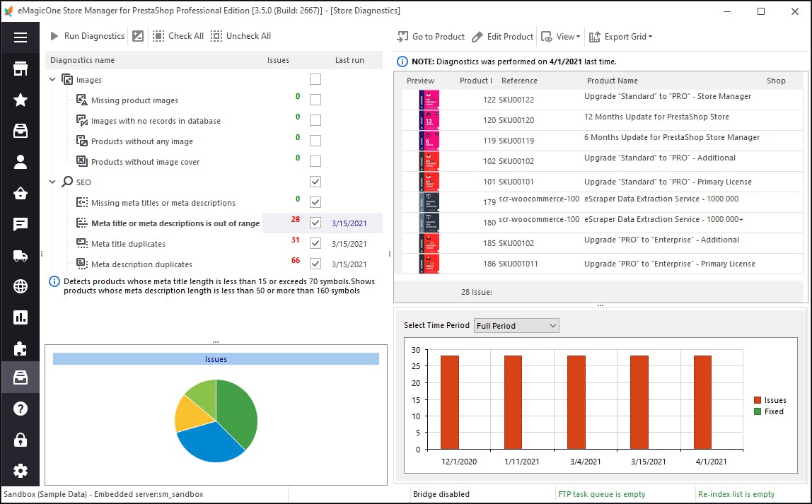Select the product row with reference SKU001011
This screenshot has width=812, height=504.
click(603, 264)
